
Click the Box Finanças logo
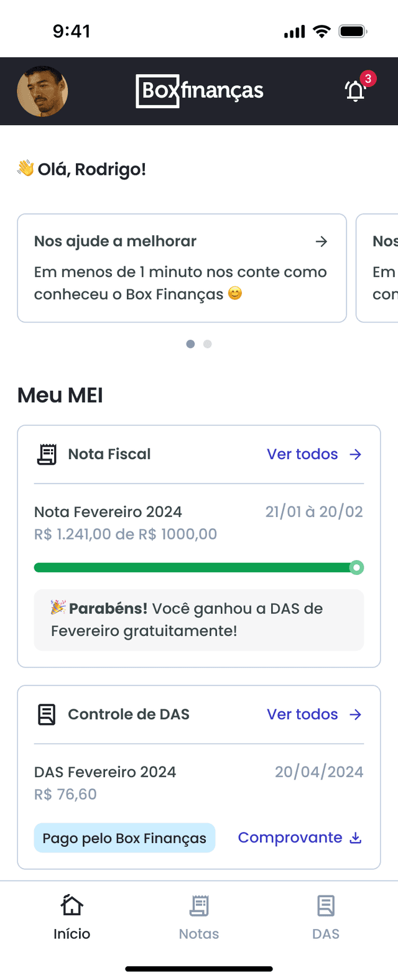199,91
